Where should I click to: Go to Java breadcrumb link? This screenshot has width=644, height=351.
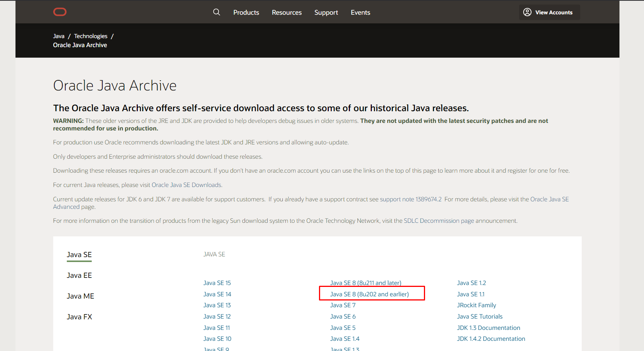59,36
